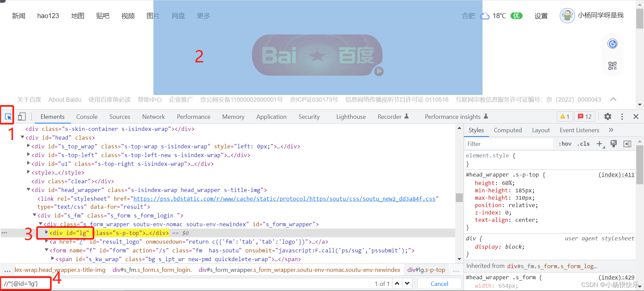Click the Baidu AI assistant round icon
This screenshot has height=291, width=644.
[612, 44]
